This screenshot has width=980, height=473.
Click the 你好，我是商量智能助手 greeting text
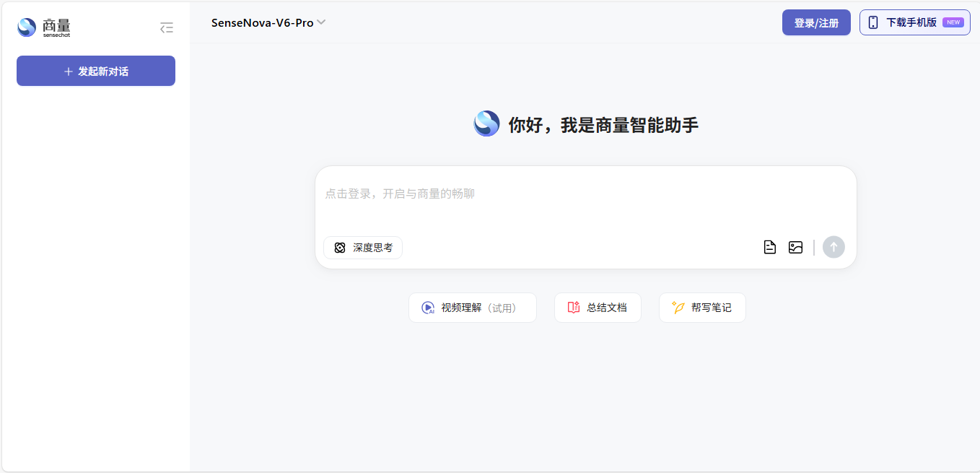(x=603, y=125)
